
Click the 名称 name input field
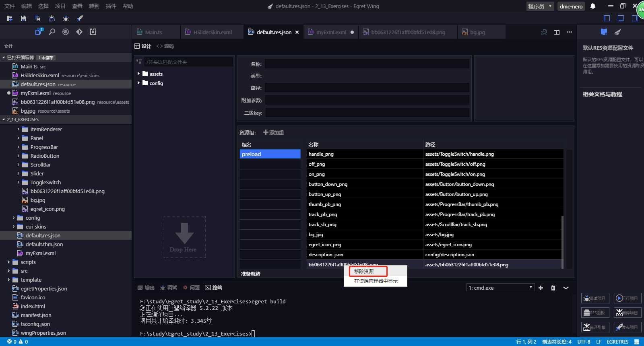click(367, 64)
